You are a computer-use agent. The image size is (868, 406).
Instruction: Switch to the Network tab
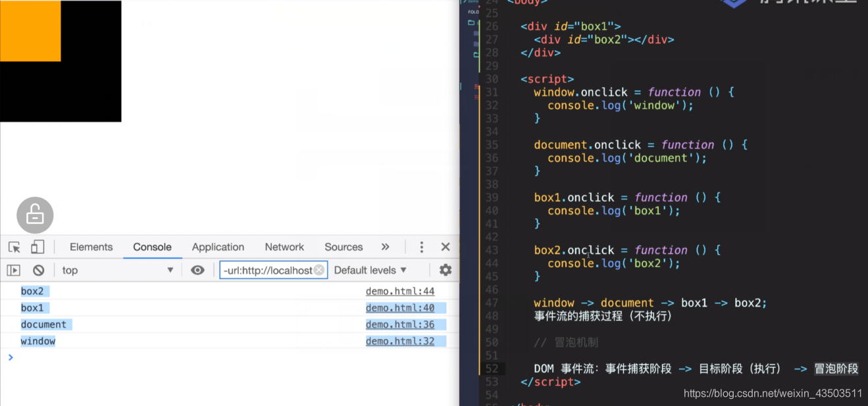click(x=284, y=247)
